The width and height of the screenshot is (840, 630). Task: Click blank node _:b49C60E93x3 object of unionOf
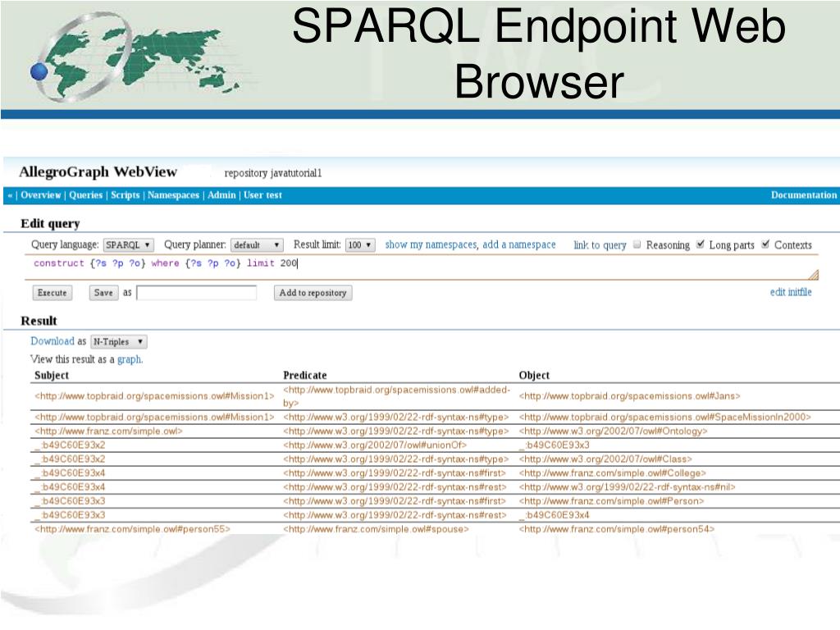pyautogui.click(x=554, y=445)
